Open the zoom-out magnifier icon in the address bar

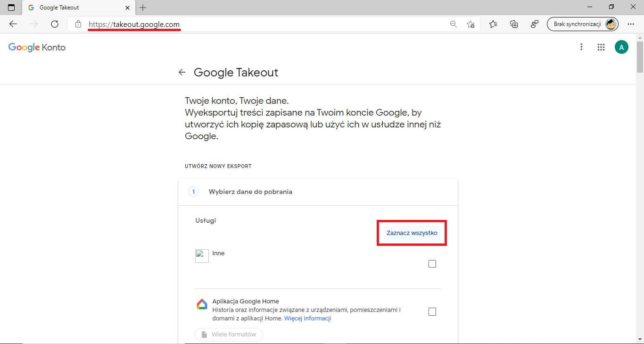coord(454,24)
